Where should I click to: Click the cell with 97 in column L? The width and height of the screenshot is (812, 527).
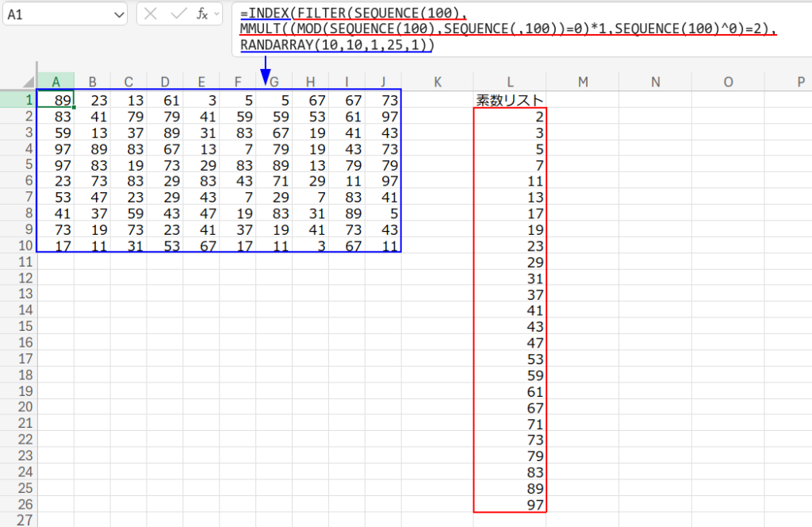[510, 504]
